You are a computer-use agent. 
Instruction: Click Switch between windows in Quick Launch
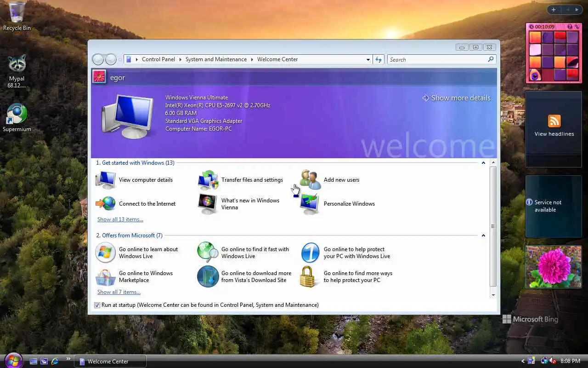pyautogui.click(x=44, y=362)
